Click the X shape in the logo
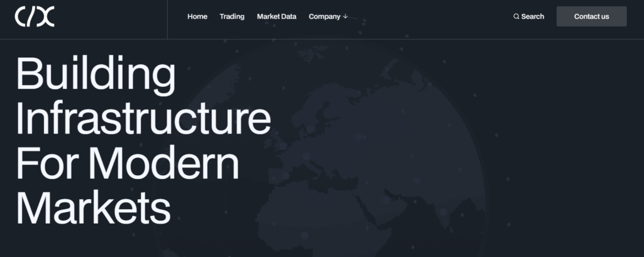 click(45, 17)
